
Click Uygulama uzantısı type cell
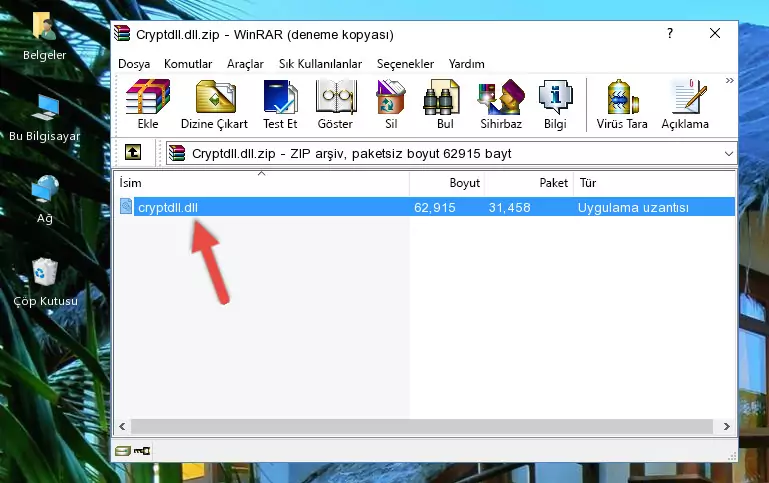(633, 207)
